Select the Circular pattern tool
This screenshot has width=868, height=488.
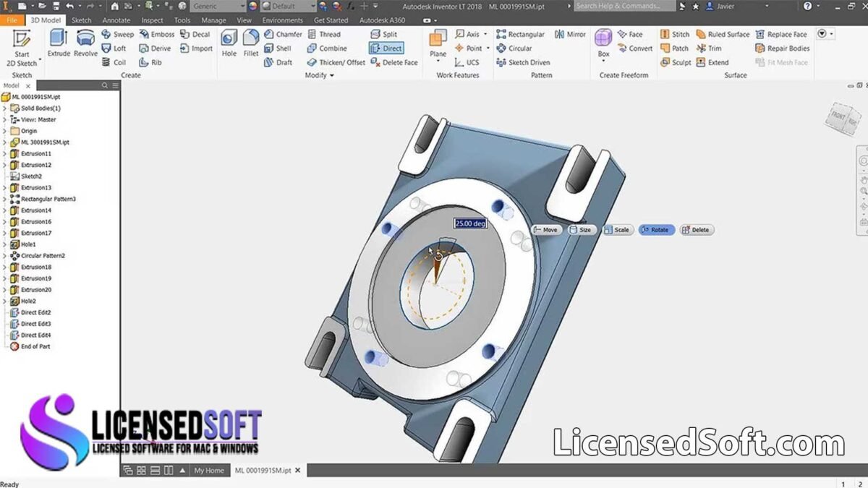point(514,48)
